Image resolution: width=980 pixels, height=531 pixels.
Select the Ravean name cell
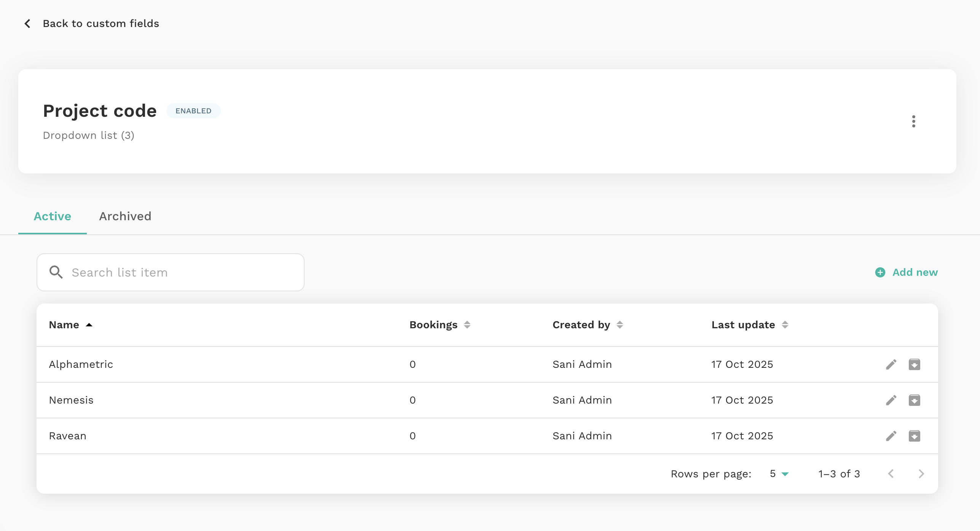[68, 436]
